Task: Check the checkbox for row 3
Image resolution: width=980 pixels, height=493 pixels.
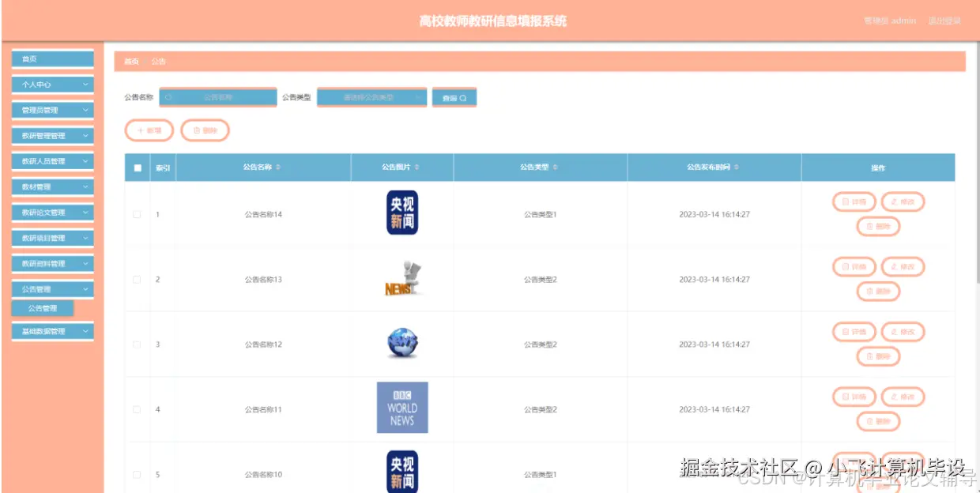Action: point(137,344)
